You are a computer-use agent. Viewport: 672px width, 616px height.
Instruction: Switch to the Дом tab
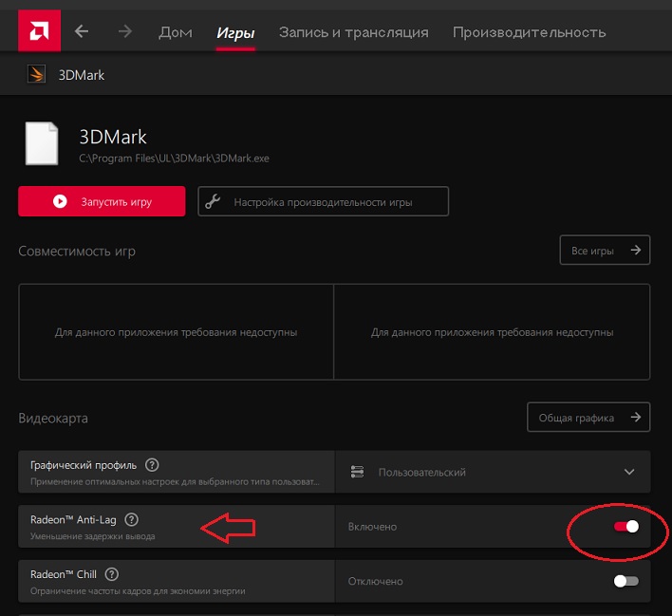pos(176,32)
